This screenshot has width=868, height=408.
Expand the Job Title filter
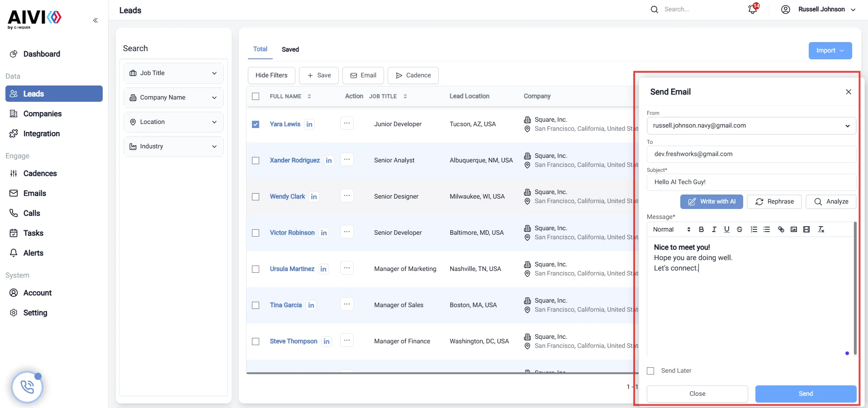[174, 73]
